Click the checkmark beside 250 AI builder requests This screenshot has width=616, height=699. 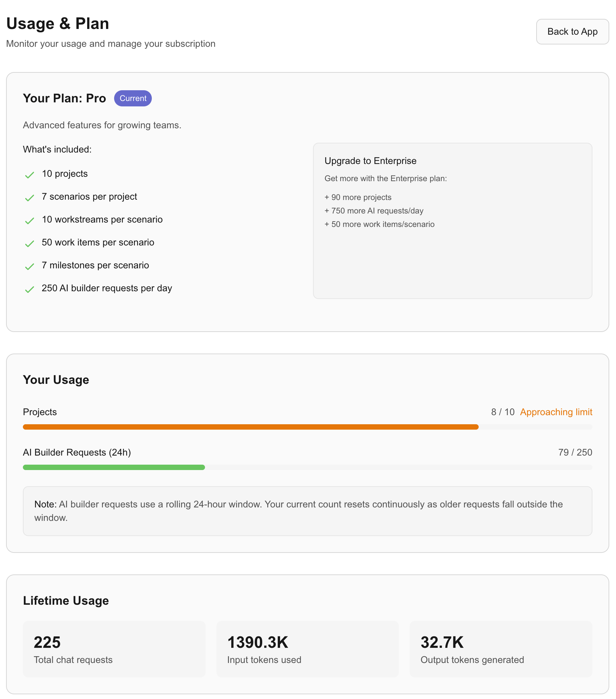(29, 289)
